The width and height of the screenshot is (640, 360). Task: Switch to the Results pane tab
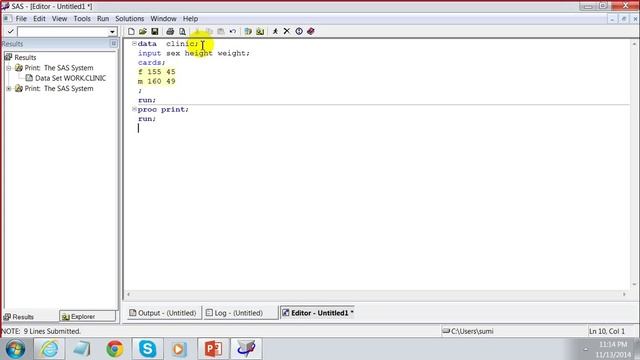(x=19, y=317)
